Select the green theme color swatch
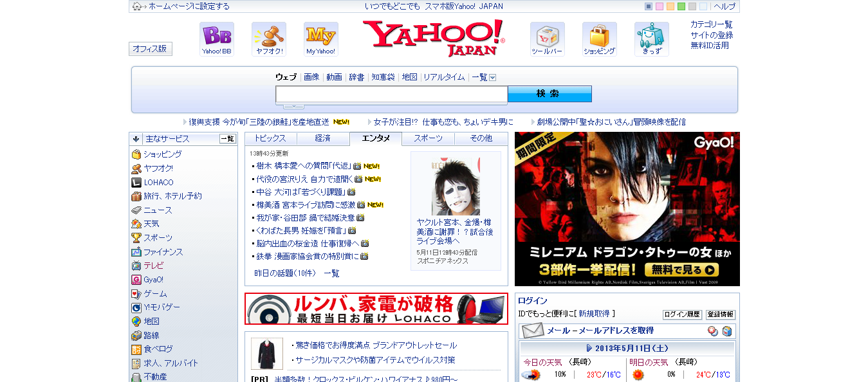Image resolution: width=868 pixels, height=382 pixels. tap(681, 6)
